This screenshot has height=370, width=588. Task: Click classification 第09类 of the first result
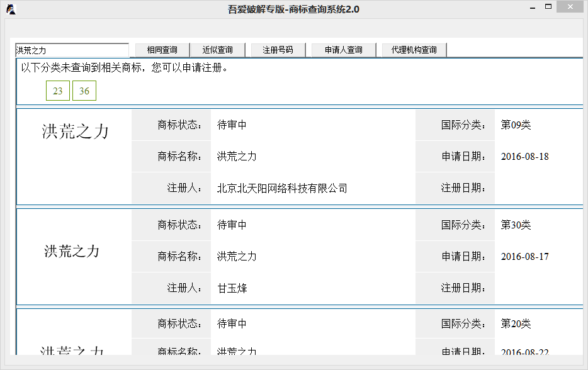click(516, 125)
